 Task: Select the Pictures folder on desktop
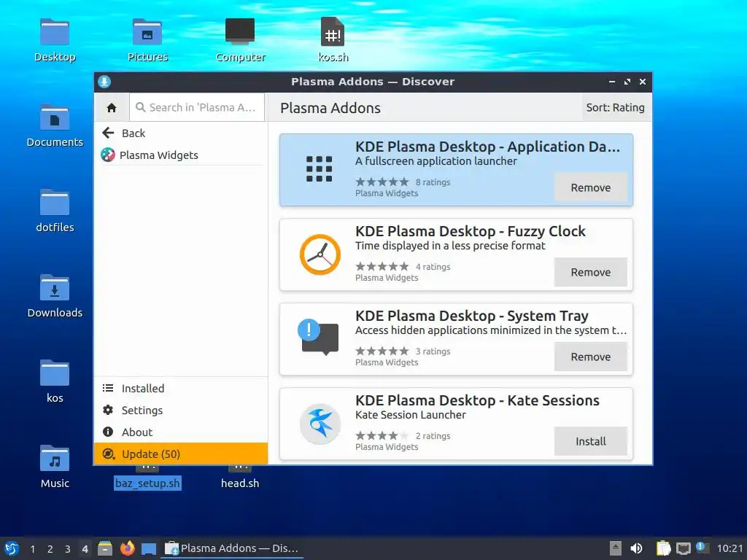tap(147, 32)
